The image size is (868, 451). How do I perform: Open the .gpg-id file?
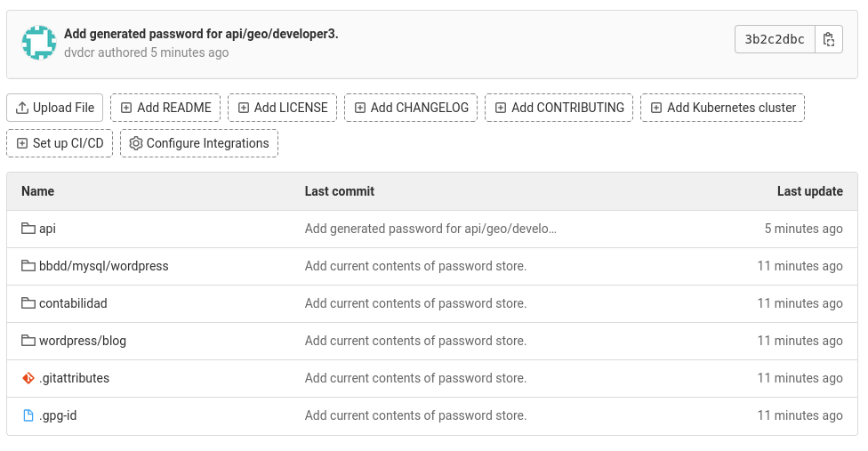point(58,415)
